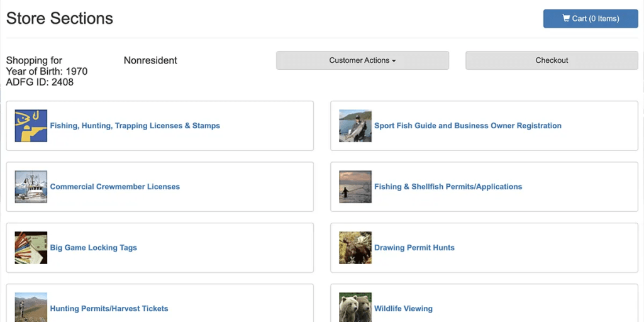This screenshot has width=644, height=322.
Task: Click the angler holding salmon thumbnail
Action: [x=355, y=126]
